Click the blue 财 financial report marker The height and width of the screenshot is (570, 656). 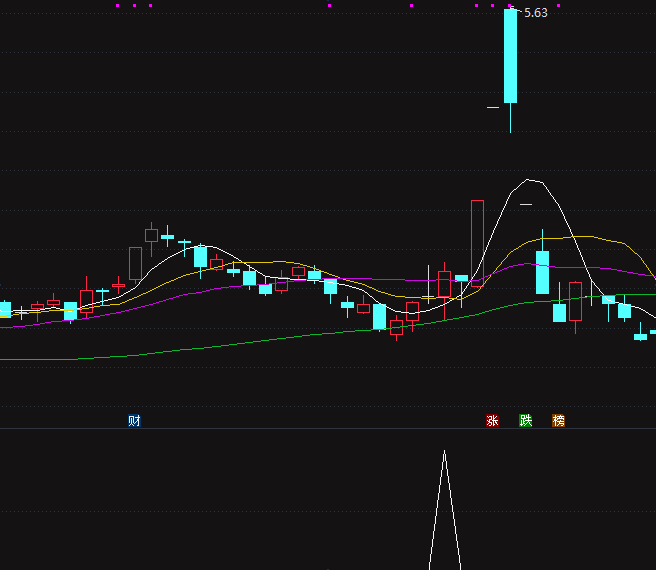pos(134,421)
